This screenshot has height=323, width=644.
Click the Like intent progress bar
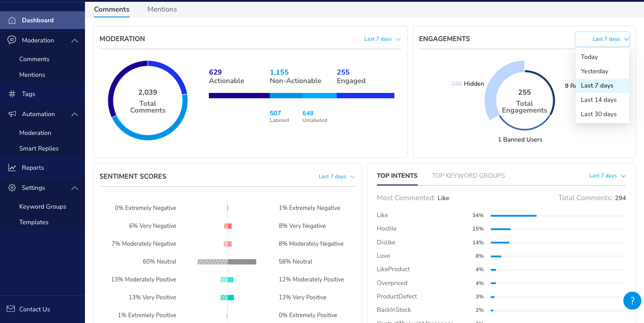tap(558, 215)
